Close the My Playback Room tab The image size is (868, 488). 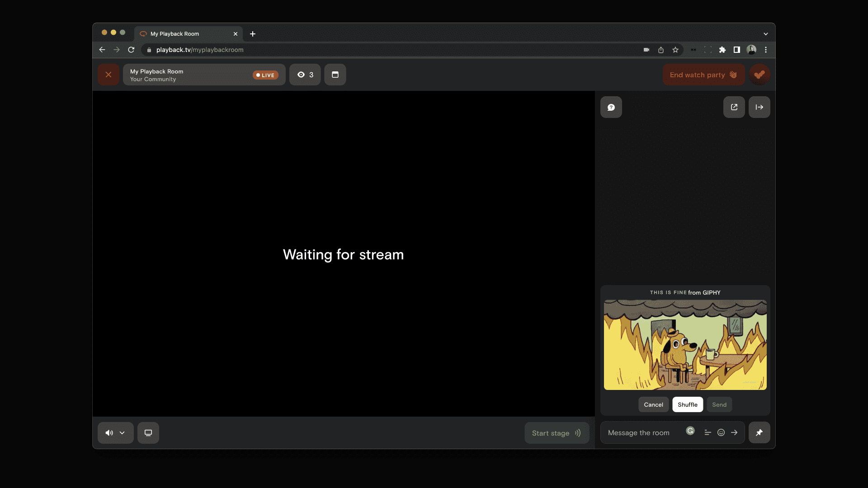236,34
